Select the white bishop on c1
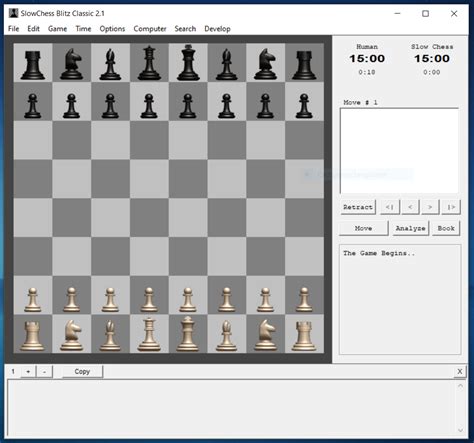This screenshot has width=474, height=443. coord(110,335)
